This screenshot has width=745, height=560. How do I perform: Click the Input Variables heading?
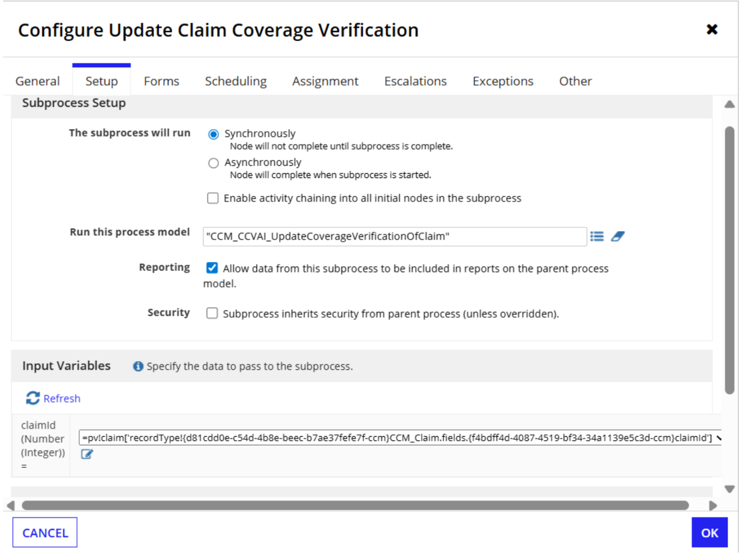pyautogui.click(x=66, y=366)
